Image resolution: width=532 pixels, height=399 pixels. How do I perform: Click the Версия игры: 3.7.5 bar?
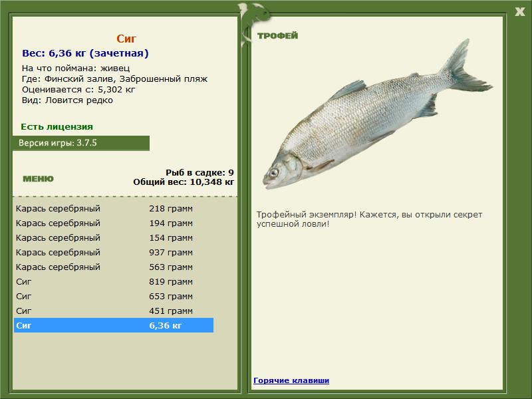(81, 143)
